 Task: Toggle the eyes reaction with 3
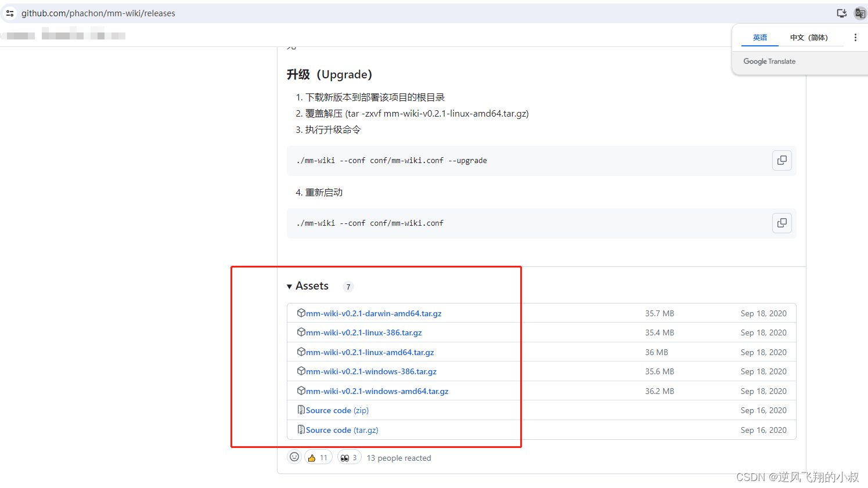pyautogui.click(x=349, y=458)
